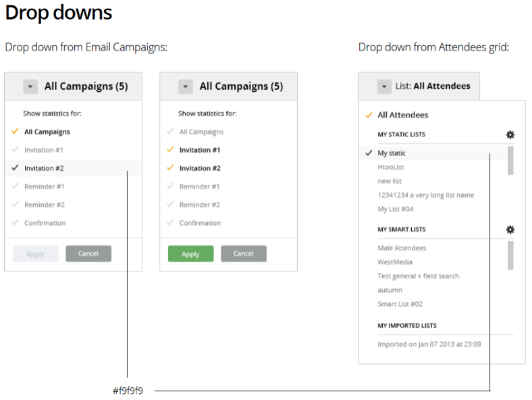Open the List: All Attendees dropdown arrow
Viewport: 532px width, 400px height.
(x=384, y=86)
